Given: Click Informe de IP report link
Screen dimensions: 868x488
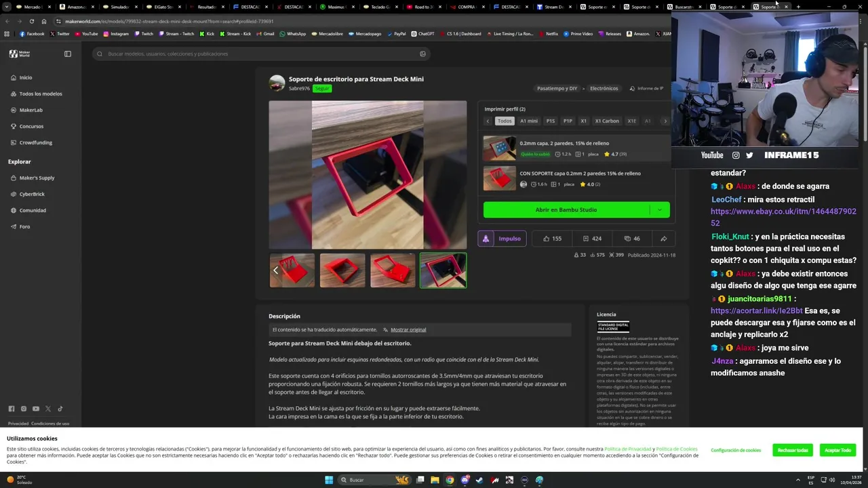Looking at the screenshot, I should point(646,88).
